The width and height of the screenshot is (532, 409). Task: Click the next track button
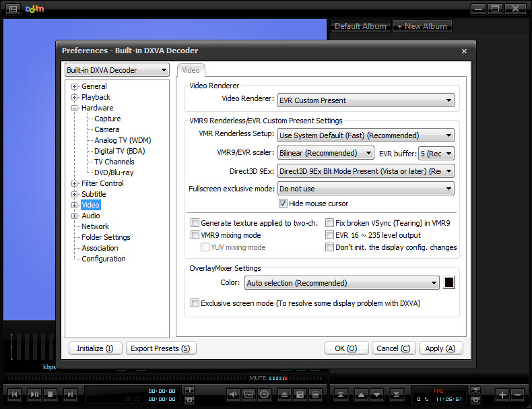coord(70,394)
